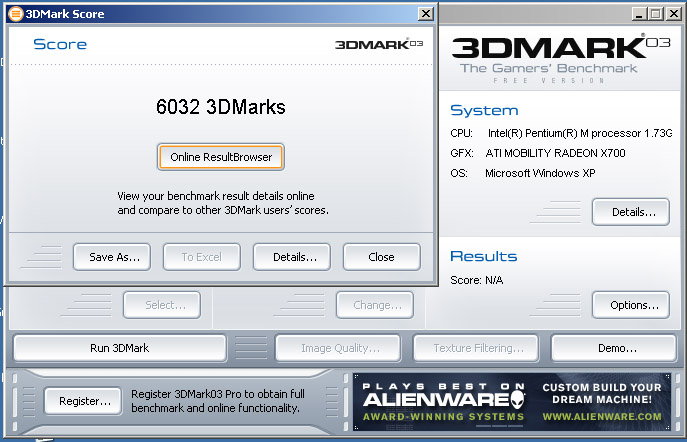Click the Change settings button
The image size is (687, 442).
coord(375,305)
